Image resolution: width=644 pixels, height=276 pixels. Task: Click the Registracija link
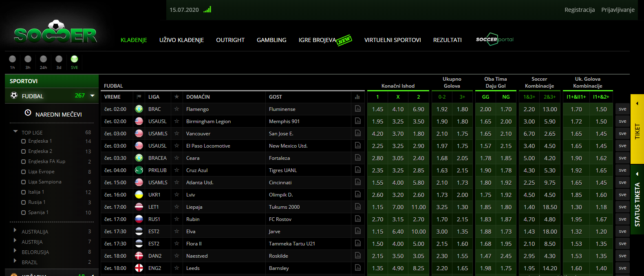point(580,10)
